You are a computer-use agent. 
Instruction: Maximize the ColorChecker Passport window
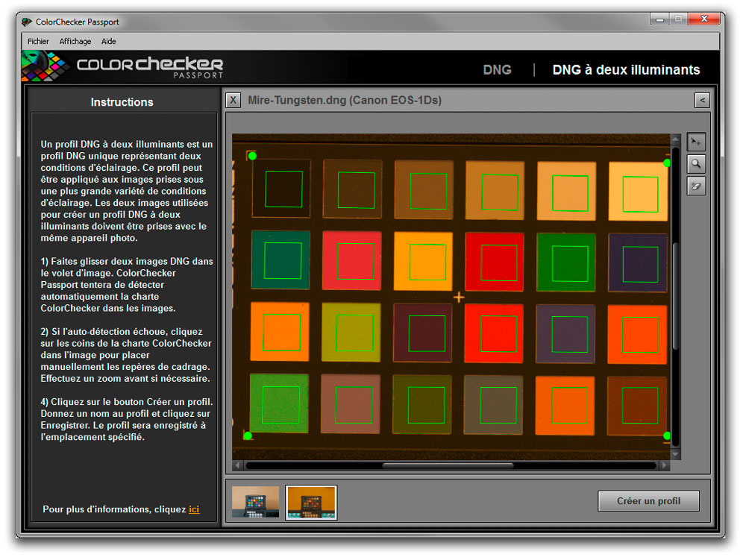click(x=678, y=19)
